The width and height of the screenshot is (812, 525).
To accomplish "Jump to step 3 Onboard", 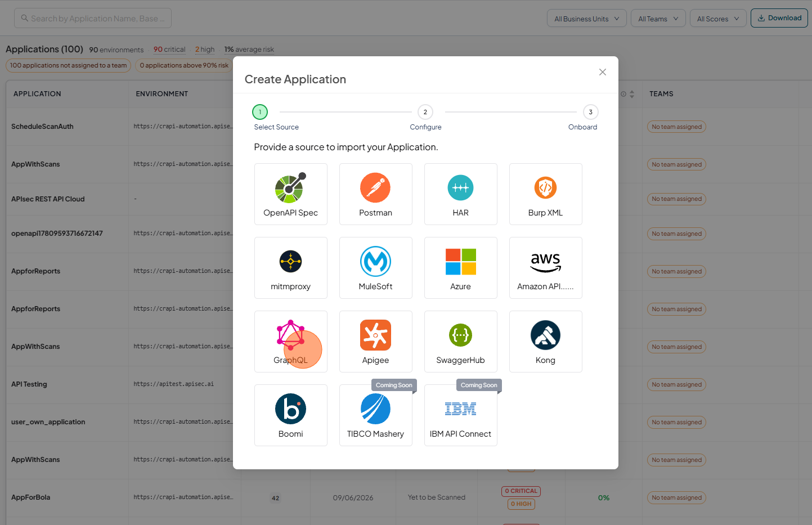I will pos(590,112).
